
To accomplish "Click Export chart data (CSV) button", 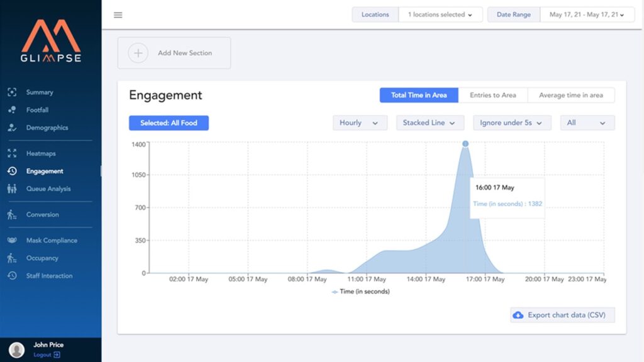I will tap(562, 315).
